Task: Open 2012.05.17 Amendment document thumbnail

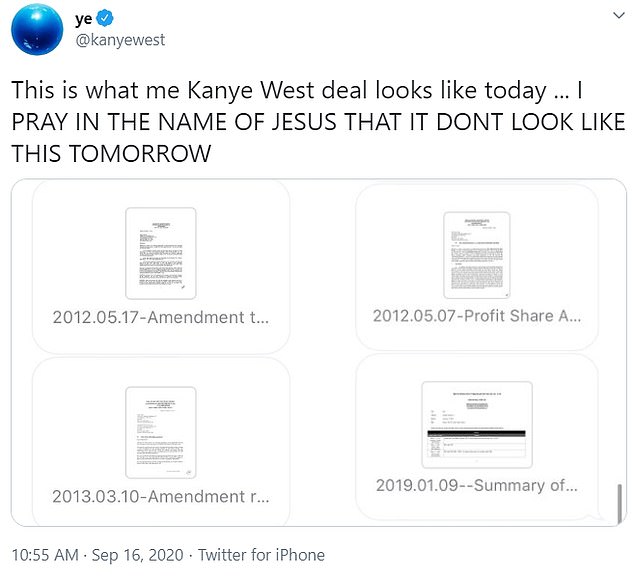Action: [161, 253]
